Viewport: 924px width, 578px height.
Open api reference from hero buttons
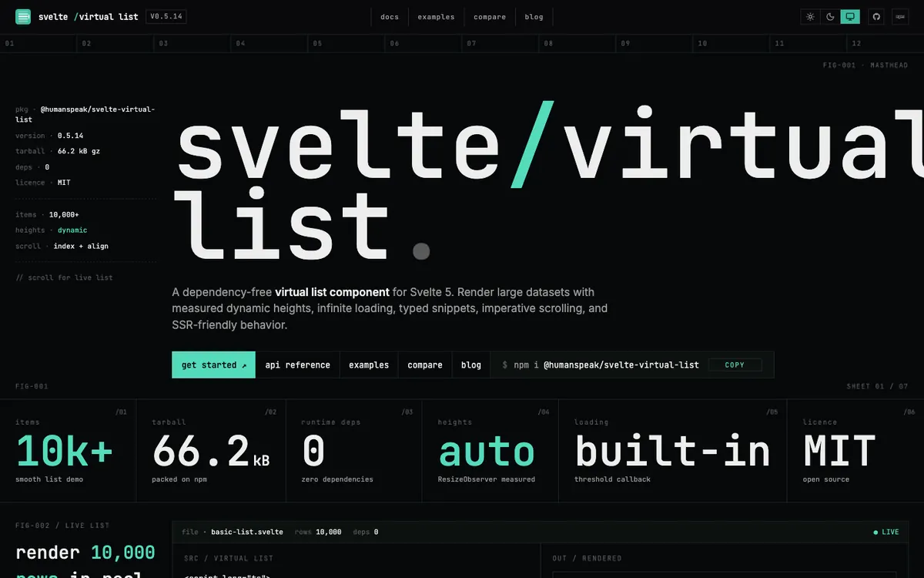[298, 365]
